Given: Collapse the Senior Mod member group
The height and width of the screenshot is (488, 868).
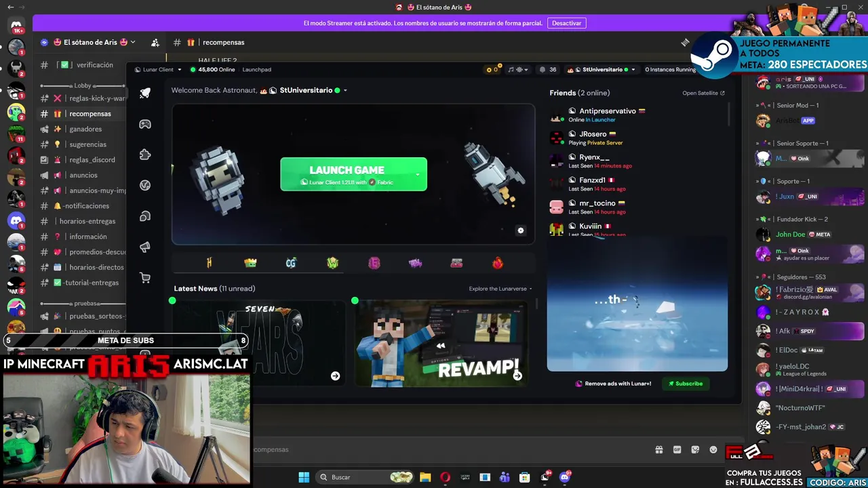Looking at the screenshot, I should point(789,106).
